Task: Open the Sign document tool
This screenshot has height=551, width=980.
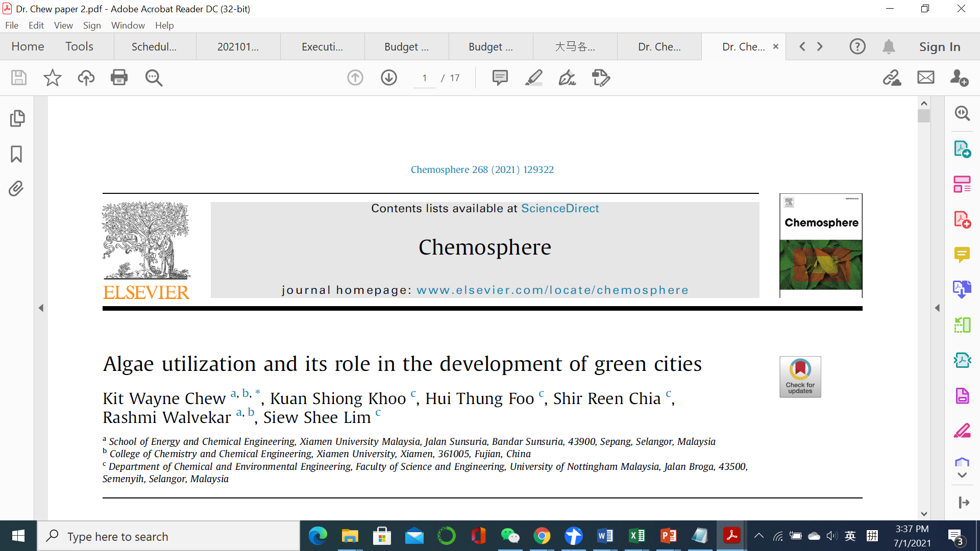Action: point(567,78)
